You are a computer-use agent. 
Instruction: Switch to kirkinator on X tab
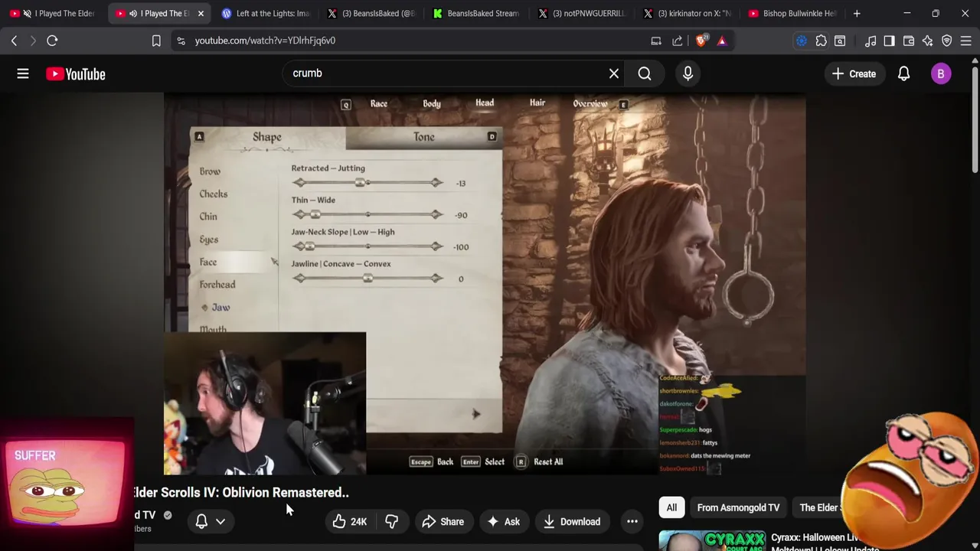click(688, 13)
